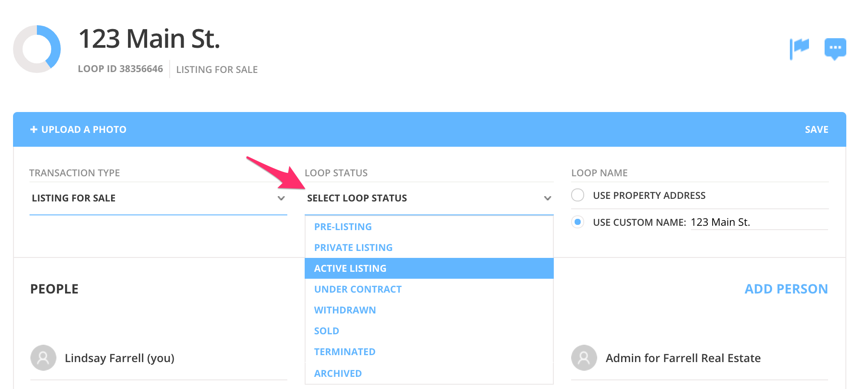Open the chat bubble icon
The width and height of the screenshot is (868, 389).
[835, 48]
